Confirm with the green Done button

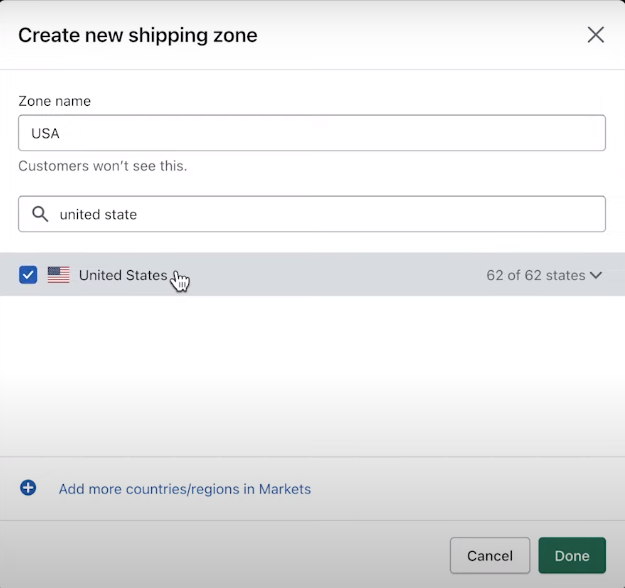point(572,555)
